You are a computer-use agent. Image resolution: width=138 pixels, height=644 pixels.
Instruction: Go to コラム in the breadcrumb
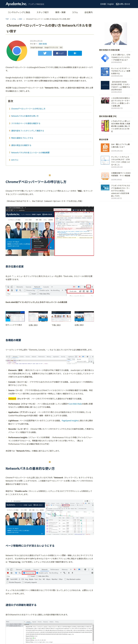pos(14,19)
